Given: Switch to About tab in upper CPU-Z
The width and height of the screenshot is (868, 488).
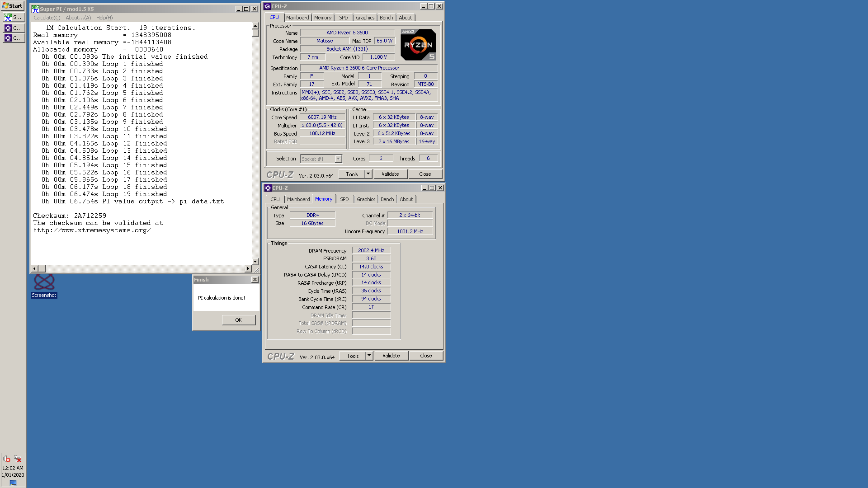Looking at the screenshot, I should [406, 18].
